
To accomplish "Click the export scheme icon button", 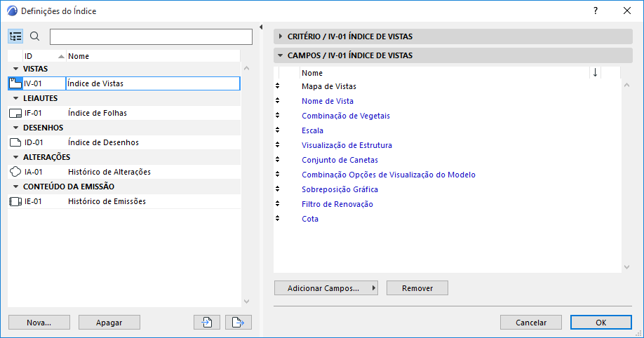I will pyautogui.click(x=239, y=322).
